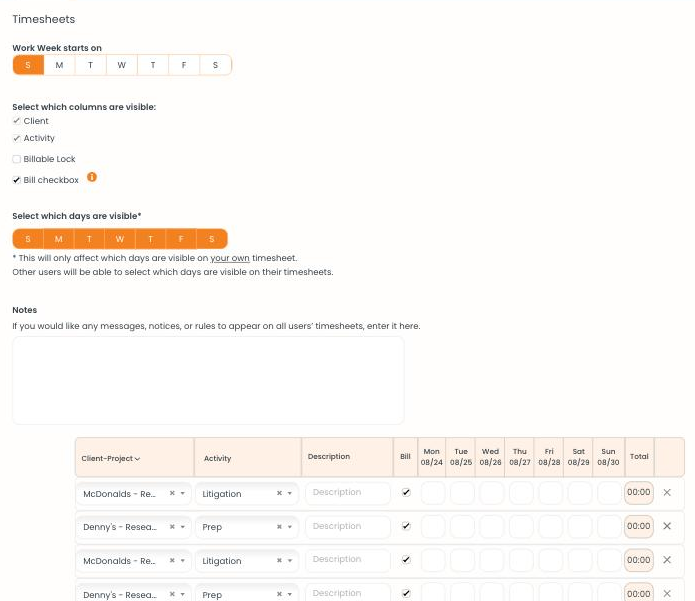Open client dropdown arrow in second McDonalds row
This screenshot has width=695, height=601.
click(183, 561)
